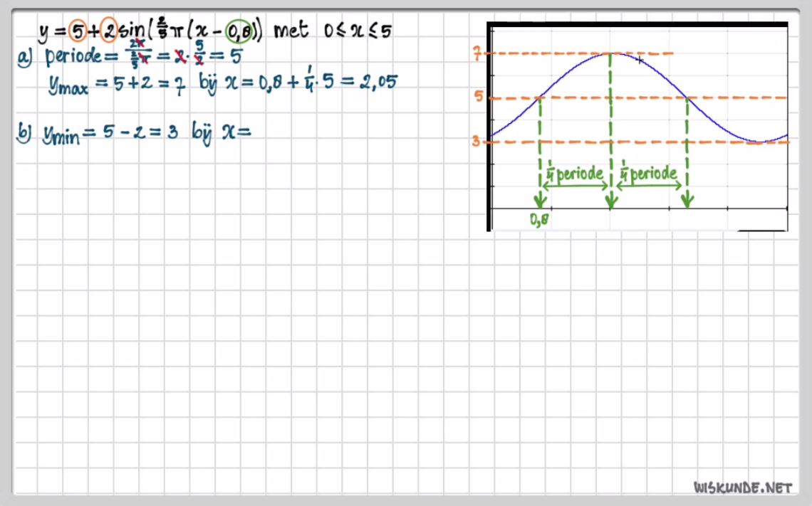
Task: Click the orange '5' label on the graph axis
Action: [x=479, y=97]
